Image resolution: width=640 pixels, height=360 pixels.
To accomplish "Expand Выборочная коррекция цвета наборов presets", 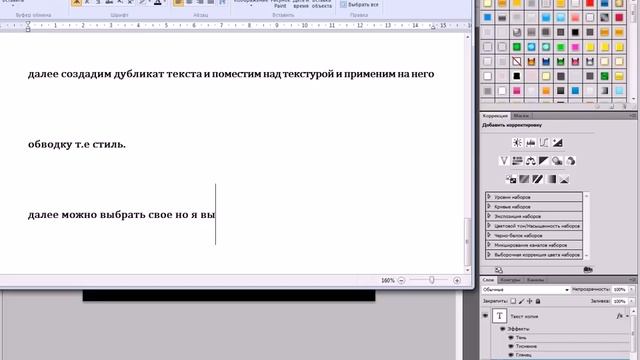I will (x=489, y=254).
